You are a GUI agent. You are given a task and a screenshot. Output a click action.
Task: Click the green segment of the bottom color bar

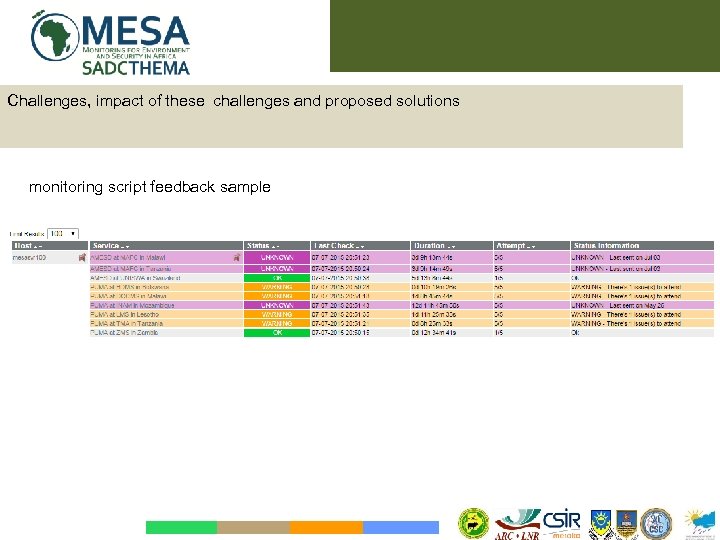point(181,527)
